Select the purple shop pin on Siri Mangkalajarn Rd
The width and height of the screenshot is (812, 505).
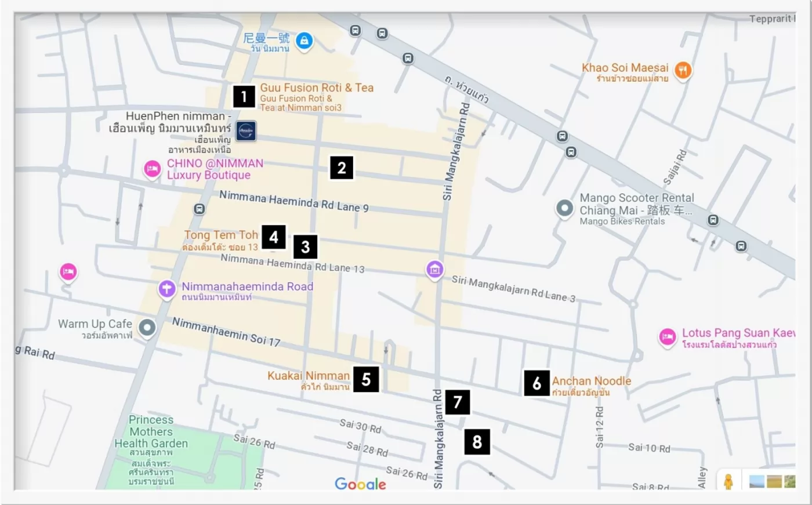(x=434, y=269)
